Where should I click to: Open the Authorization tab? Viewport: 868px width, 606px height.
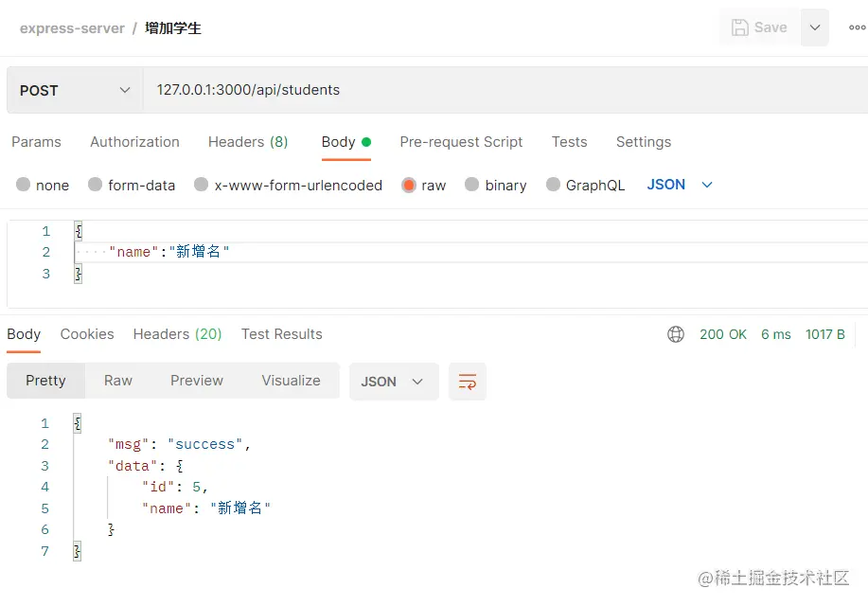click(134, 142)
